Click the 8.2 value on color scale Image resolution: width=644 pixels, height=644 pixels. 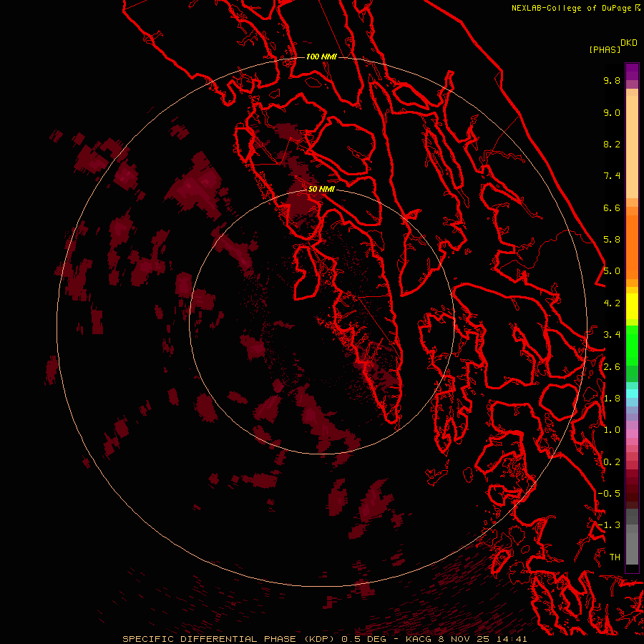[612, 144]
